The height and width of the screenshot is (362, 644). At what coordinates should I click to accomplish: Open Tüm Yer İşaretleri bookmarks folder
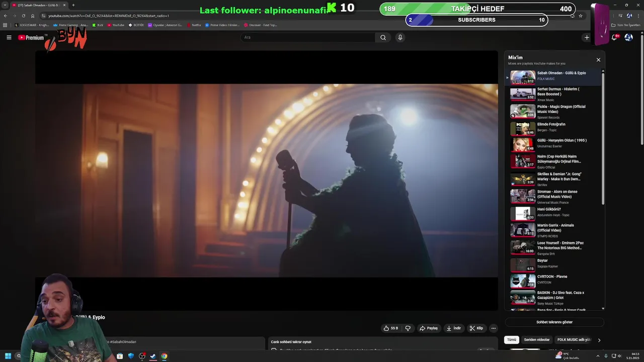[x=626, y=25]
